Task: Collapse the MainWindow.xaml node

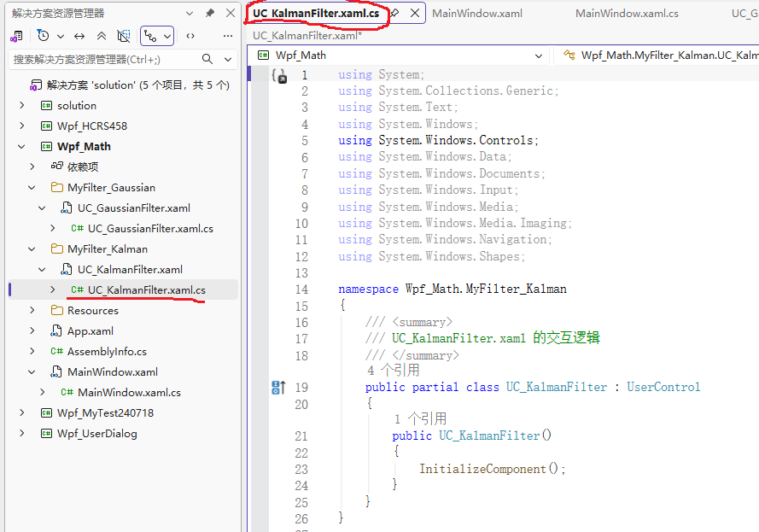Action: [x=32, y=371]
